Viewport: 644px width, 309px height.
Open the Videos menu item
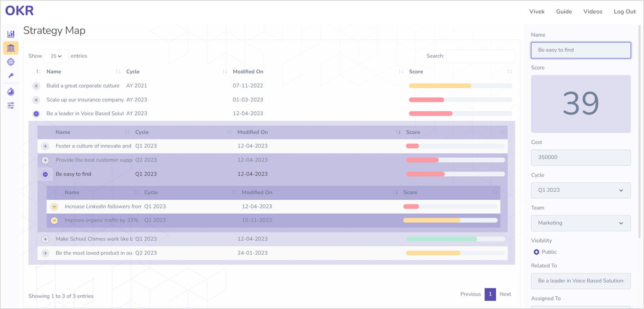coord(593,12)
